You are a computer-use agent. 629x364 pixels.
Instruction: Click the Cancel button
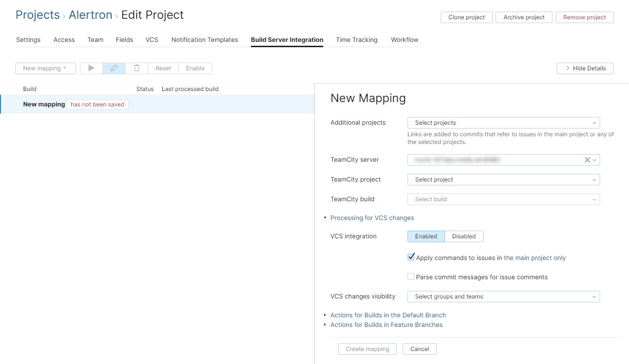(x=419, y=349)
